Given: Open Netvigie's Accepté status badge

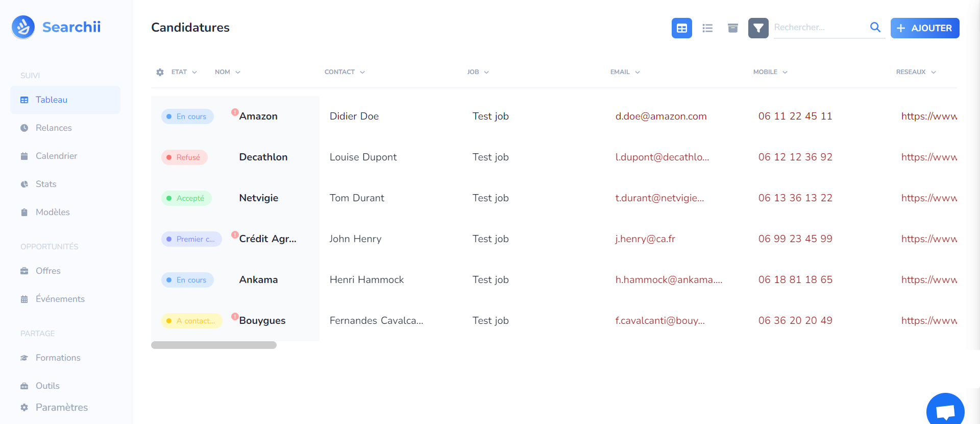Looking at the screenshot, I should 186,198.
